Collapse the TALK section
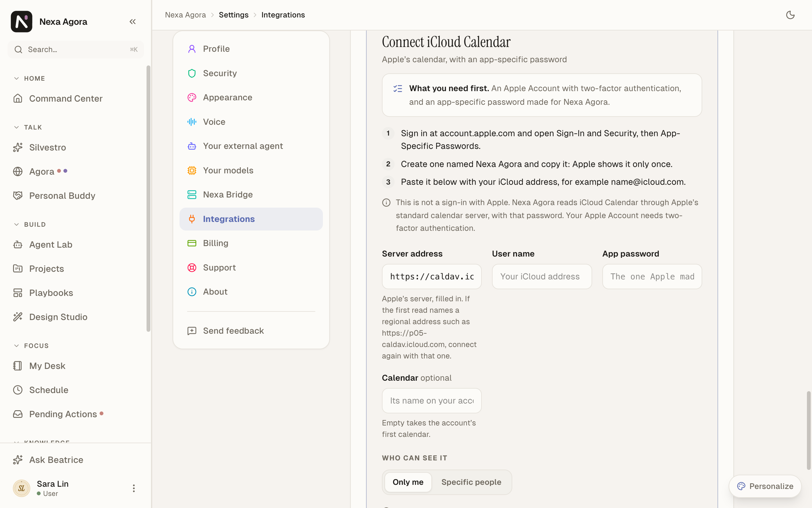Screen dimensions: 812x508 (x=28, y=127)
